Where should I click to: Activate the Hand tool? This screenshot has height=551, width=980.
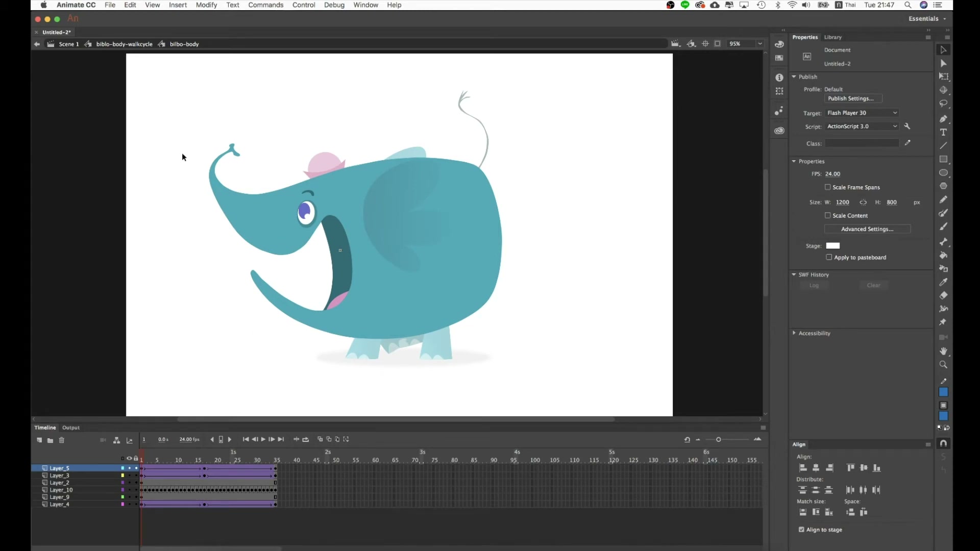point(943,351)
